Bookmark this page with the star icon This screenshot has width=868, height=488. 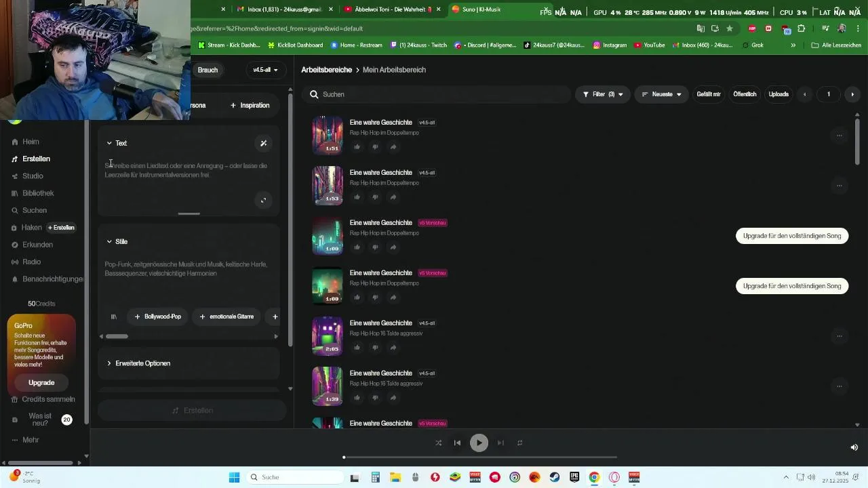coord(730,28)
